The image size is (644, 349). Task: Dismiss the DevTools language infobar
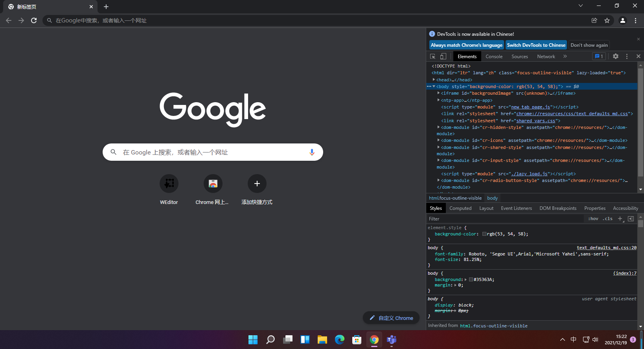coord(638,39)
